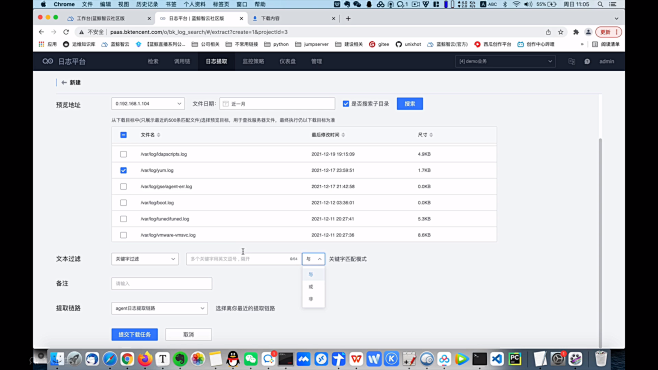Open Safari from the Dock
Screen dimensions: 658x370
(110, 359)
